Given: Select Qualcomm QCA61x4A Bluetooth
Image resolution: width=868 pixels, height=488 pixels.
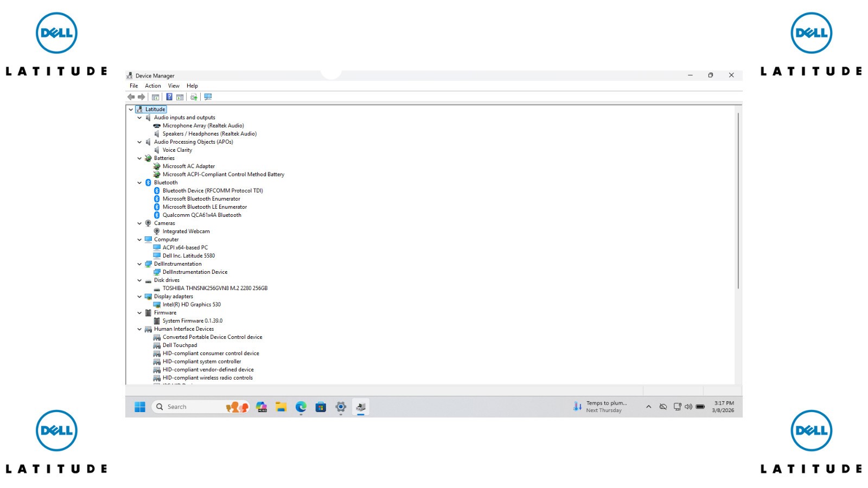Looking at the screenshot, I should tap(202, 215).
